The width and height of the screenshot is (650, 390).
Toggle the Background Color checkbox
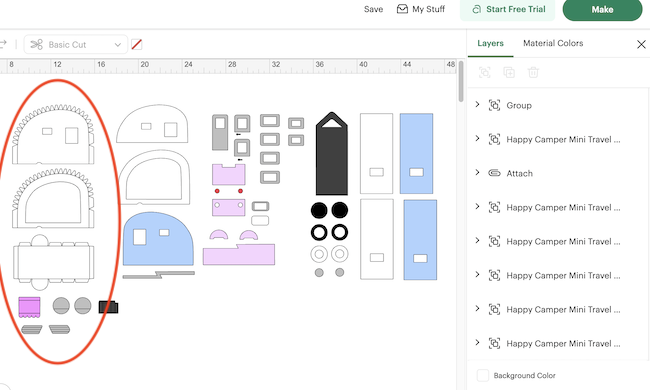[483, 375]
